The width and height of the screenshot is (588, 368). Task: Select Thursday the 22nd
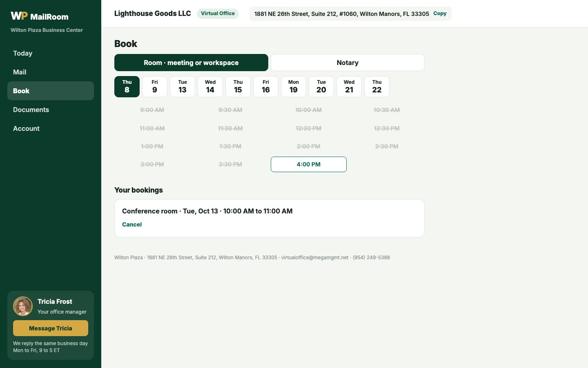377,87
